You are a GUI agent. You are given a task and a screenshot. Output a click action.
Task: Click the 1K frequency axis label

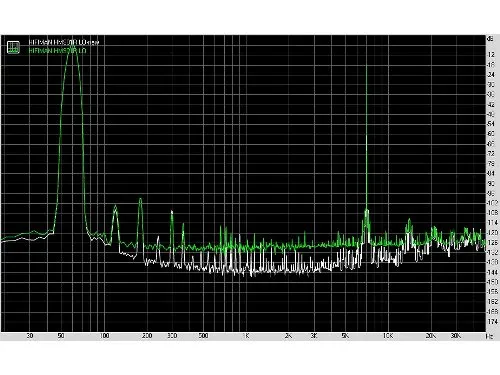(245, 336)
